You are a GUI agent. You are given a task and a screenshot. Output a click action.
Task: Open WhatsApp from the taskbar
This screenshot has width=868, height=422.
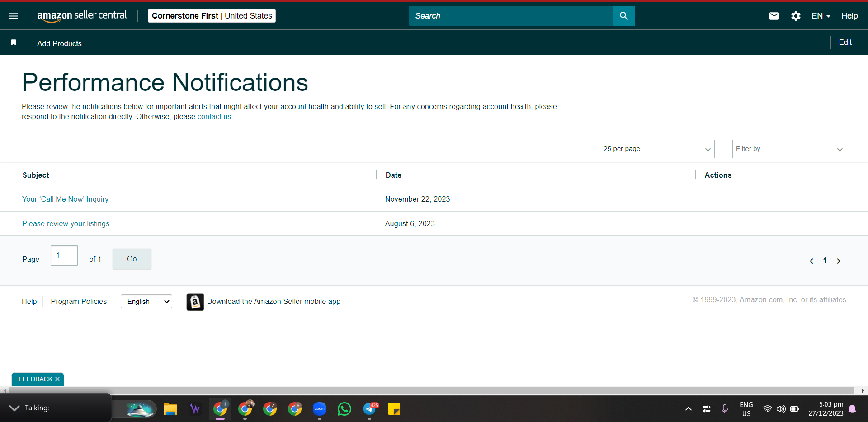coord(344,409)
